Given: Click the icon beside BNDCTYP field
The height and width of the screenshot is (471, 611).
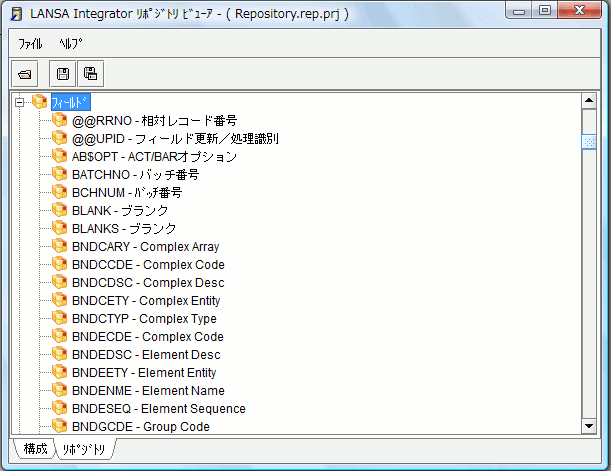Looking at the screenshot, I should (x=59, y=318).
